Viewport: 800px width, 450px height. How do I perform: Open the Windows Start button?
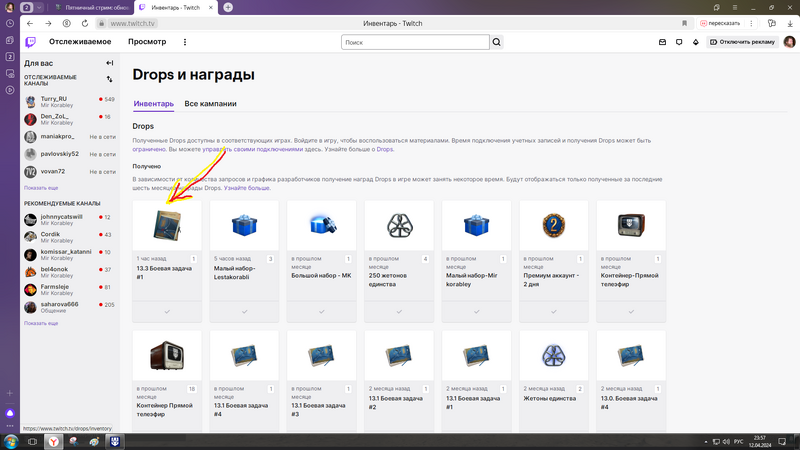[11, 442]
